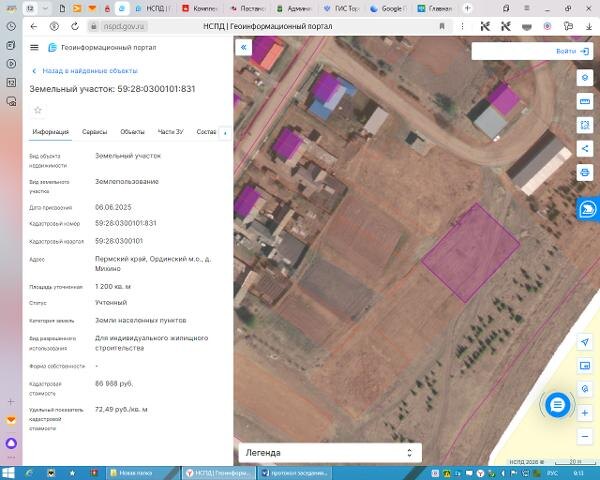
Task: Select cadastral number 59:28:0300101:831 value
Action: click(126, 223)
